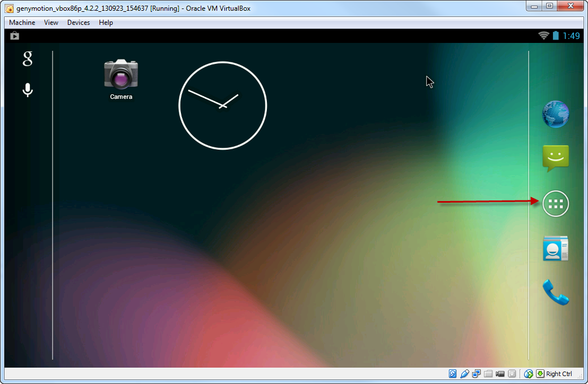The width and height of the screenshot is (588, 384).
Task: Open the Devices menu
Action: 79,23
